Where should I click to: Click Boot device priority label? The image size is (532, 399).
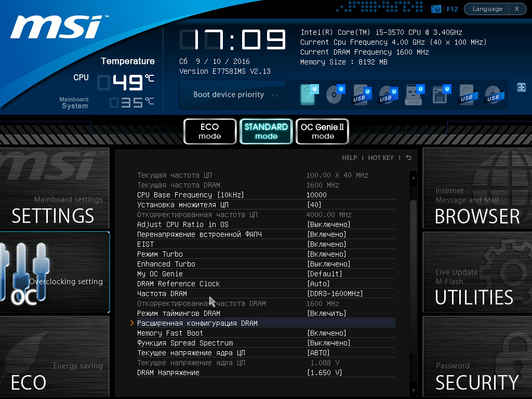point(229,95)
